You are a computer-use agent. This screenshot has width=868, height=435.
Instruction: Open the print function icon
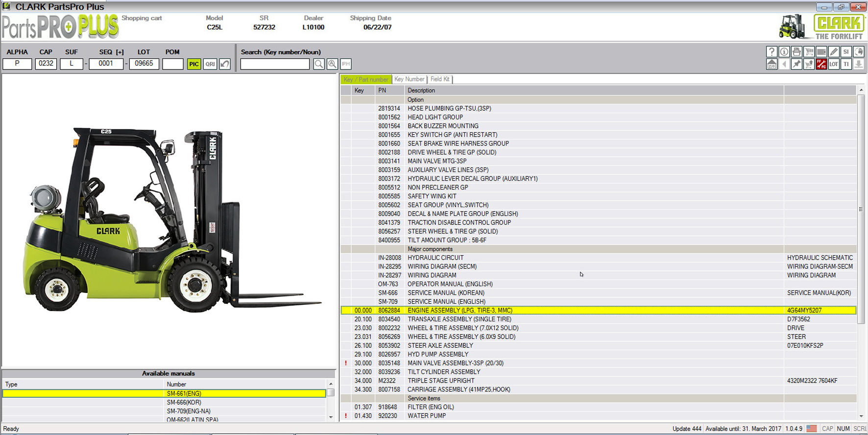tap(796, 51)
